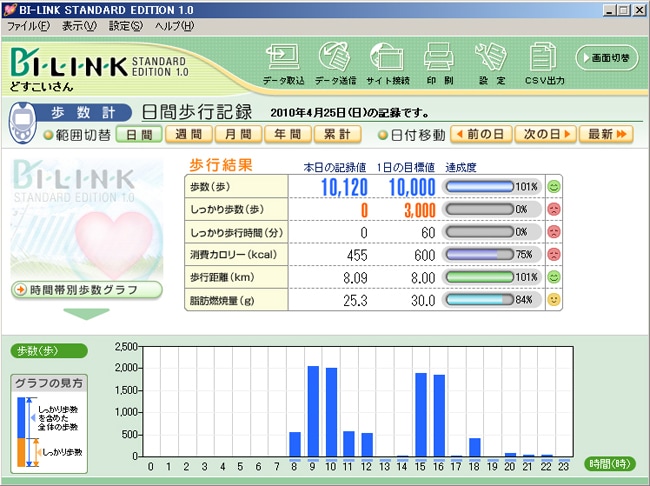Click the しっかり歩数 0% progress bar
The width and height of the screenshot is (650, 486).
[480, 209]
